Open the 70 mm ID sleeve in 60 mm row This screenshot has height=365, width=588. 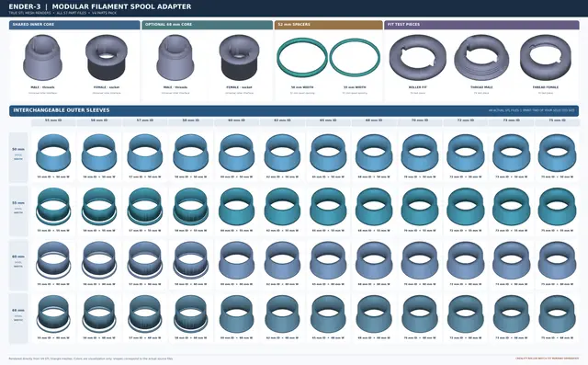(420, 260)
